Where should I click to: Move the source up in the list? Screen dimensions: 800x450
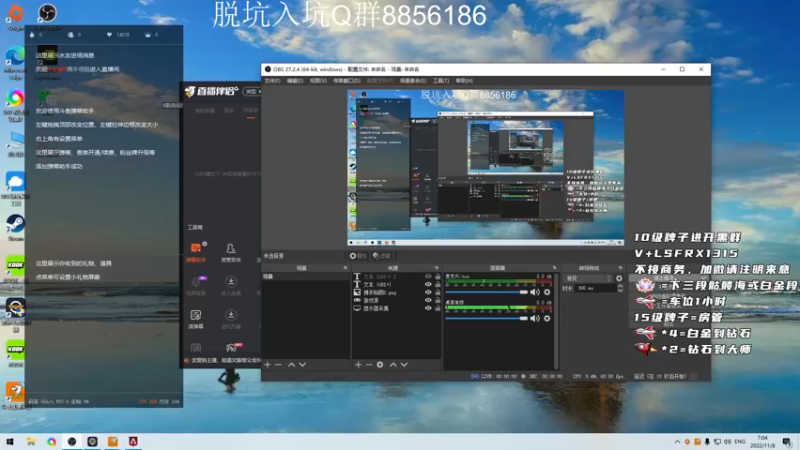point(393,364)
